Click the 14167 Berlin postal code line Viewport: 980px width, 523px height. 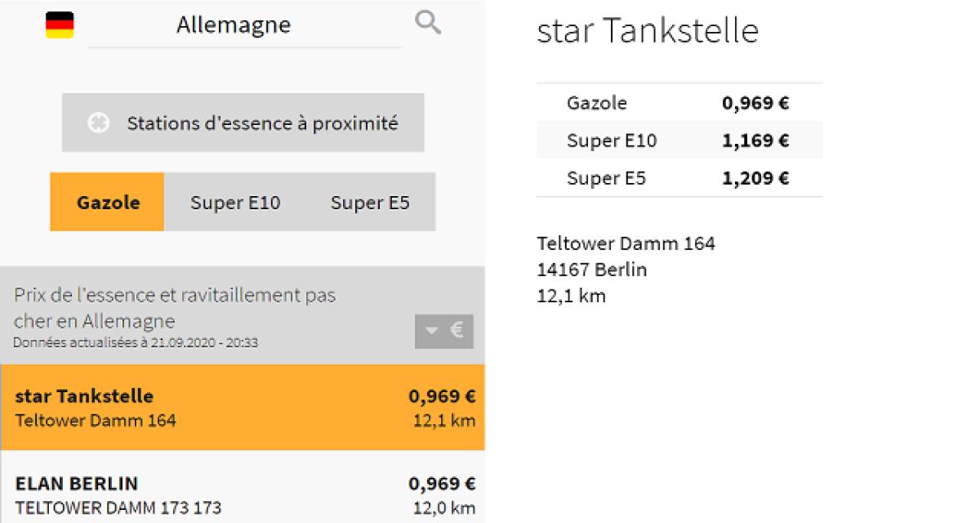[x=591, y=270]
